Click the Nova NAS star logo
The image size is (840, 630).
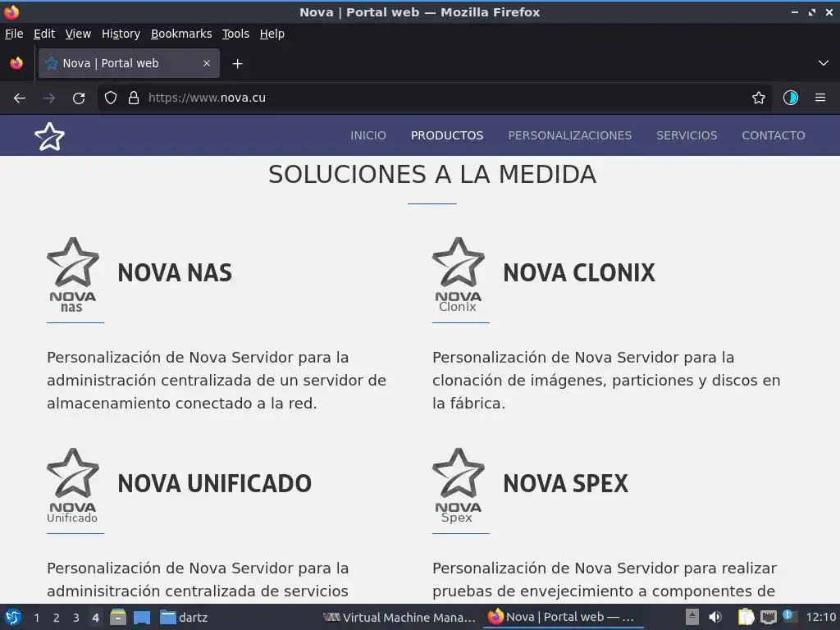[x=73, y=275]
